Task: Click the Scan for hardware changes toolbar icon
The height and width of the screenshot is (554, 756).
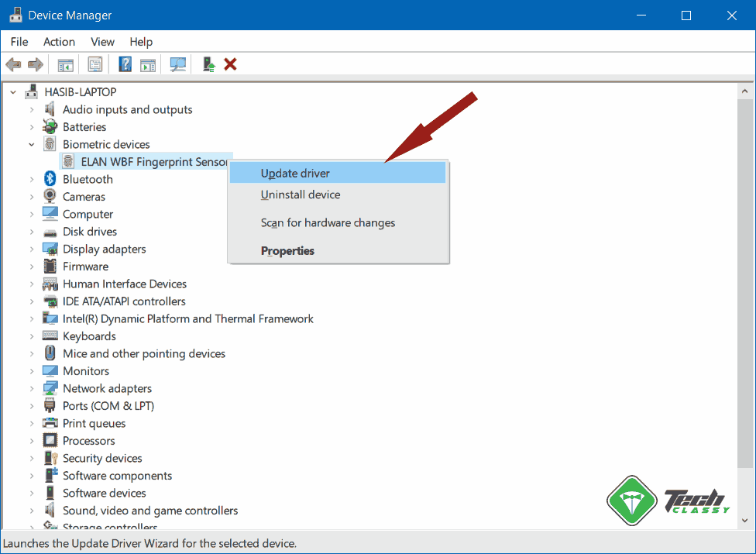Action: [x=177, y=64]
